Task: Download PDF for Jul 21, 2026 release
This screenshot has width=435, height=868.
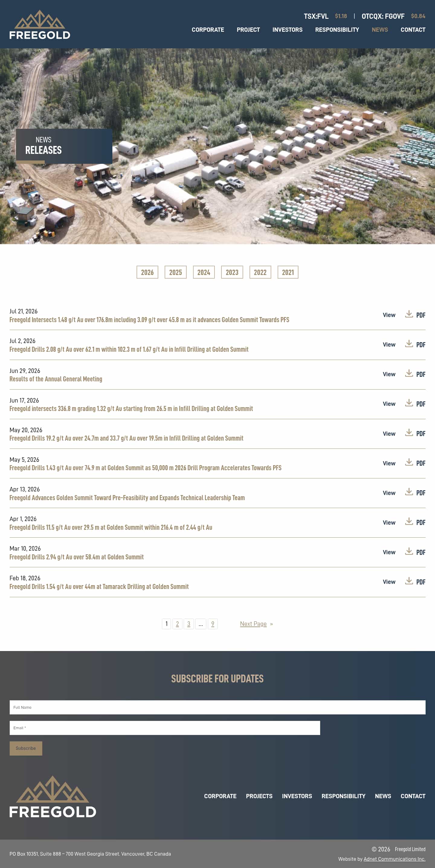Action: [415, 315]
